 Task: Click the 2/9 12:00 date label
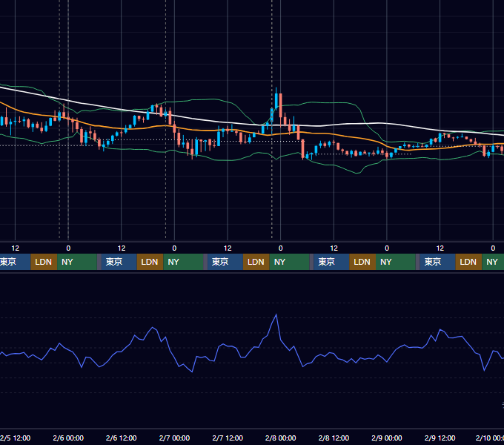[440, 438]
